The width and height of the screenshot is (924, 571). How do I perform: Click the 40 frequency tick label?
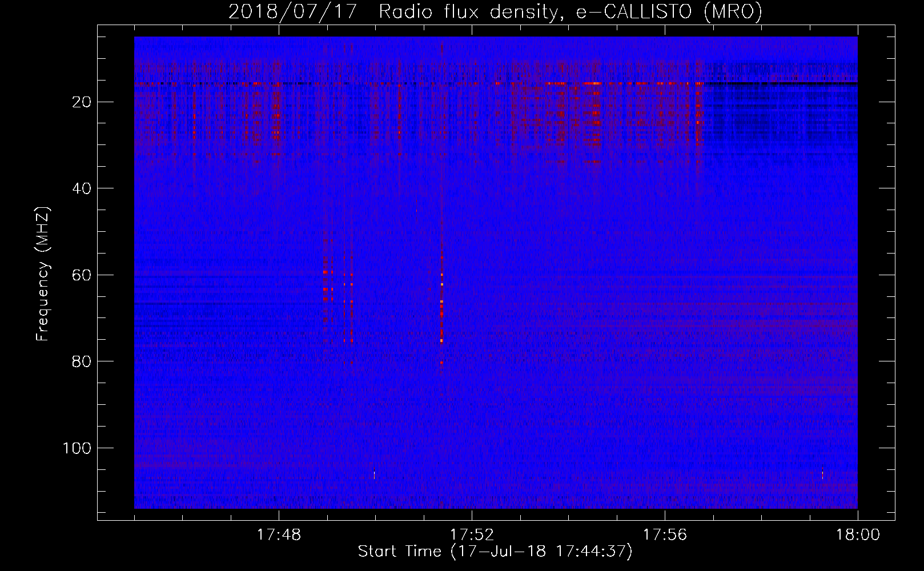(x=82, y=188)
